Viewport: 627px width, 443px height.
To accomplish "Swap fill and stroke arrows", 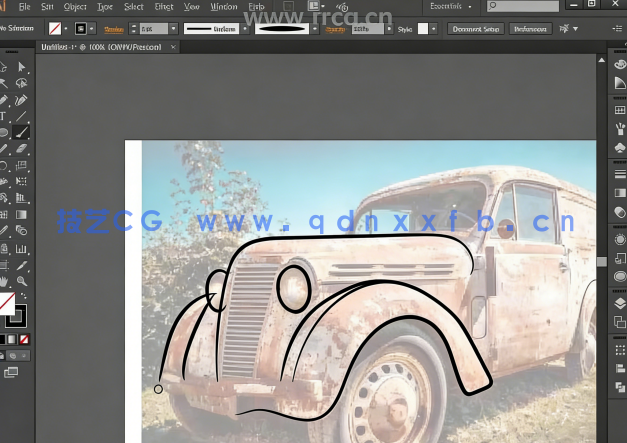I will point(24,296).
